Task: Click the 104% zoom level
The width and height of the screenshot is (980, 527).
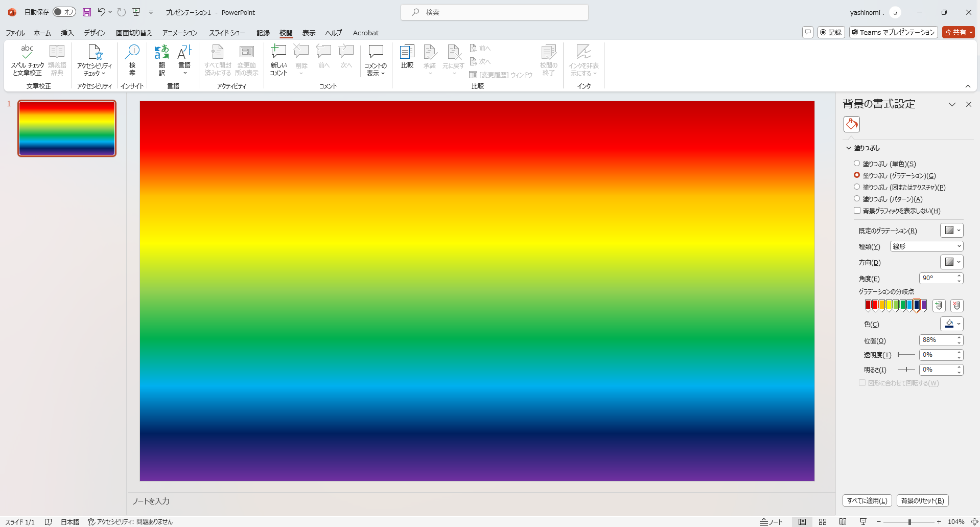Action: (x=956, y=522)
